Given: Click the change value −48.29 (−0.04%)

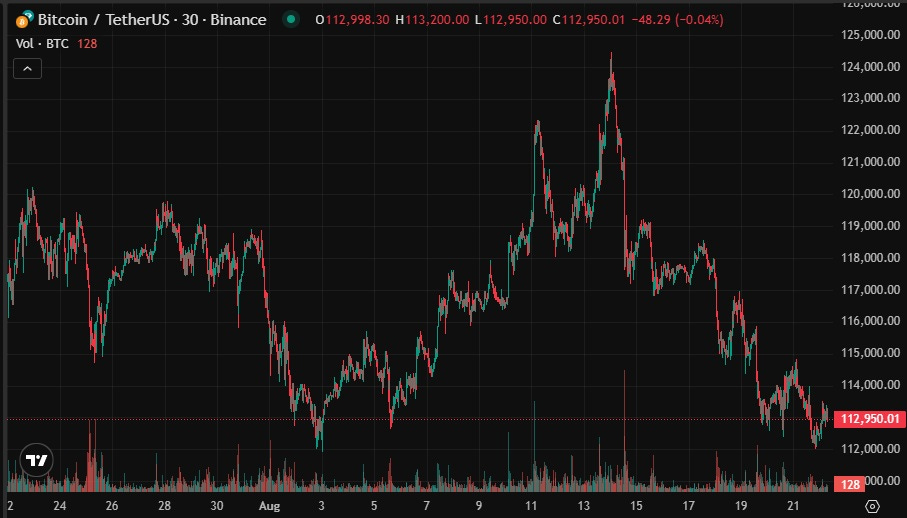Looking at the screenshot, I should click(677, 20).
